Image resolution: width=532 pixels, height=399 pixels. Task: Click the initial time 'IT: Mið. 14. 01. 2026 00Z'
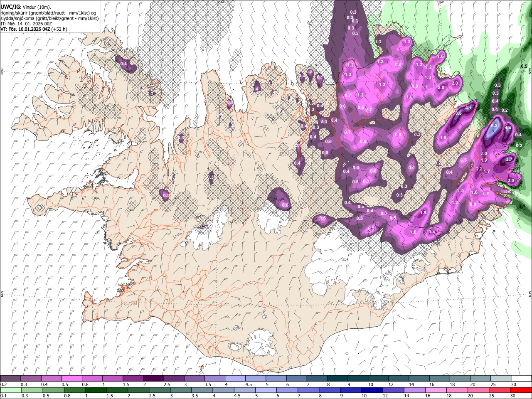point(26,24)
